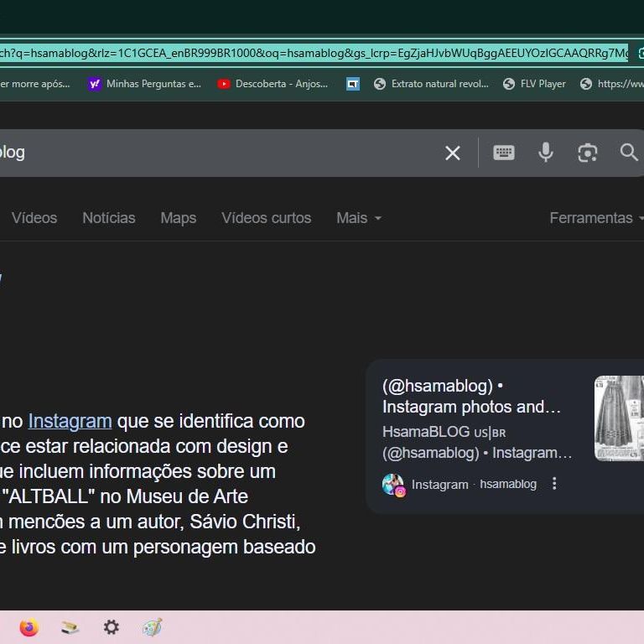Expand the Mais dropdown

click(x=359, y=218)
